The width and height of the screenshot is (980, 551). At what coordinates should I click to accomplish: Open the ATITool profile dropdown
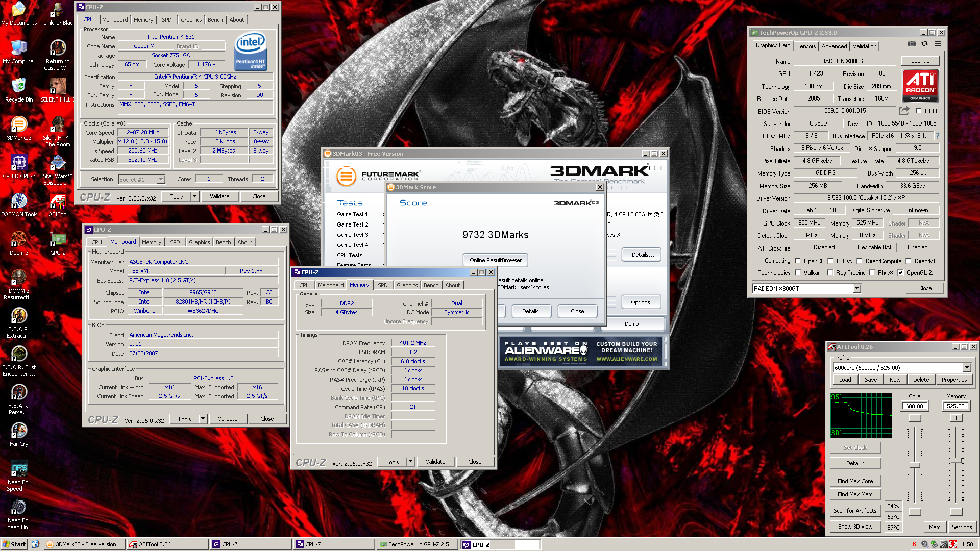(x=967, y=368)
